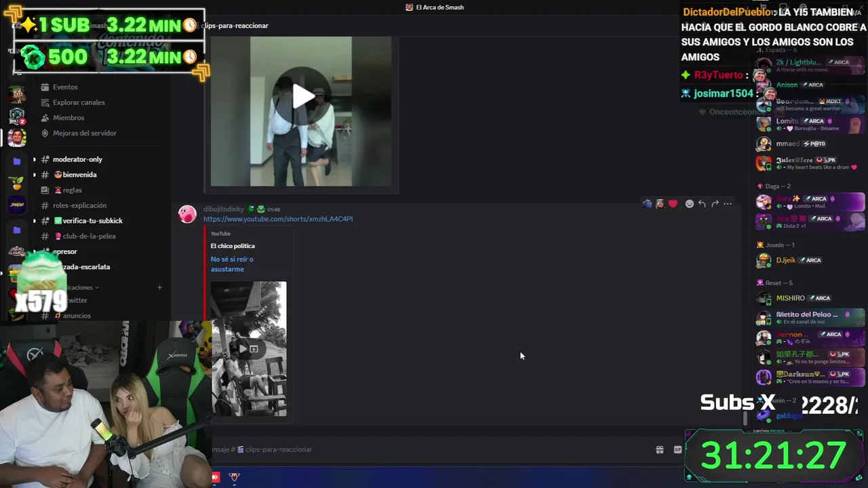
Task: Open the twitter channel
Action: click(x=77, y=300)
